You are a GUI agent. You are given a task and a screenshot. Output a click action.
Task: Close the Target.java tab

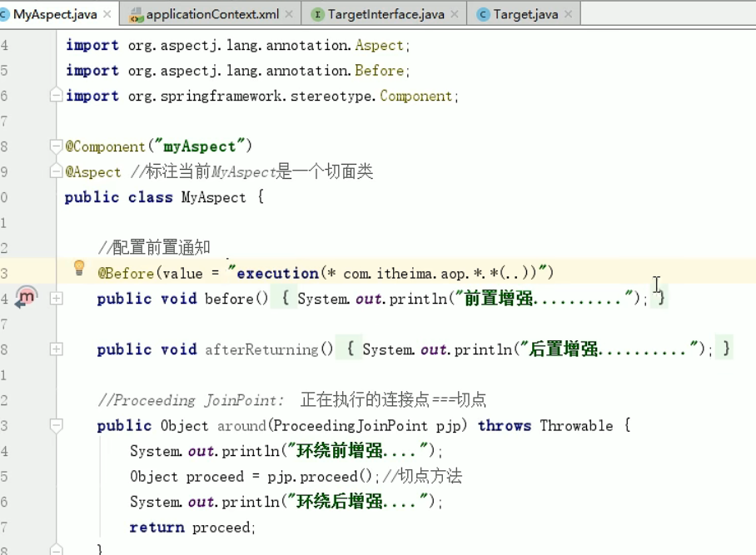click(569, 14)
